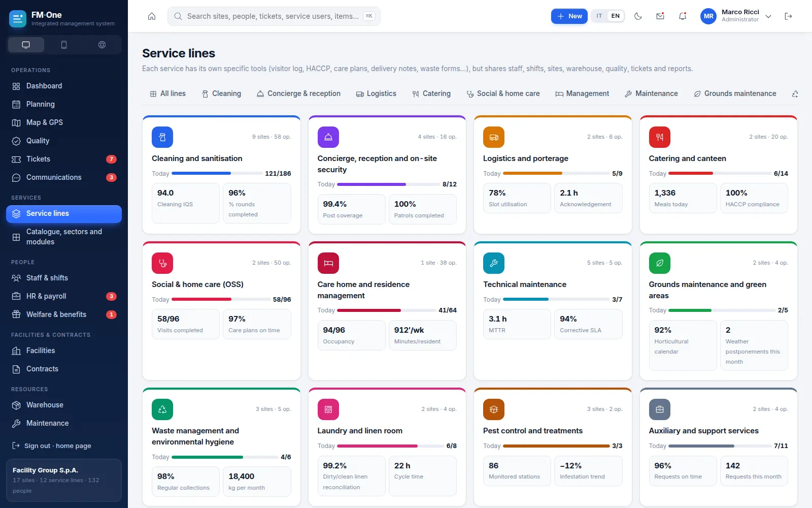Screen dimensions: 812x508
Task: Click Facility Group S.p.A. company card
Action: pyautogui.click(x=64, y=480)
